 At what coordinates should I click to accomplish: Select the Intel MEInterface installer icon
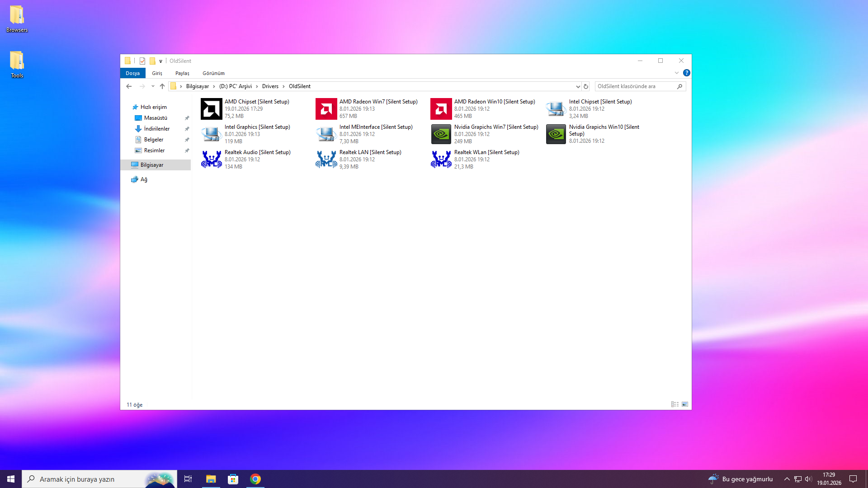pos(326,134)
